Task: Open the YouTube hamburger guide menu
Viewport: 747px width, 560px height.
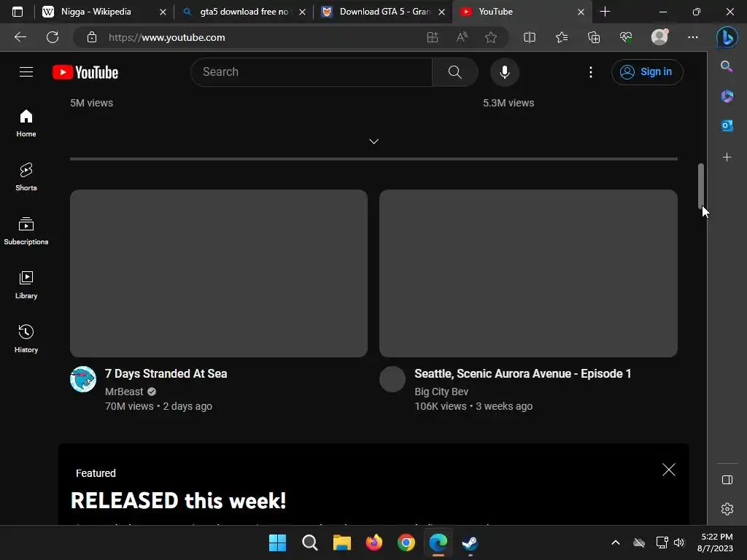Action: (26, 72)
